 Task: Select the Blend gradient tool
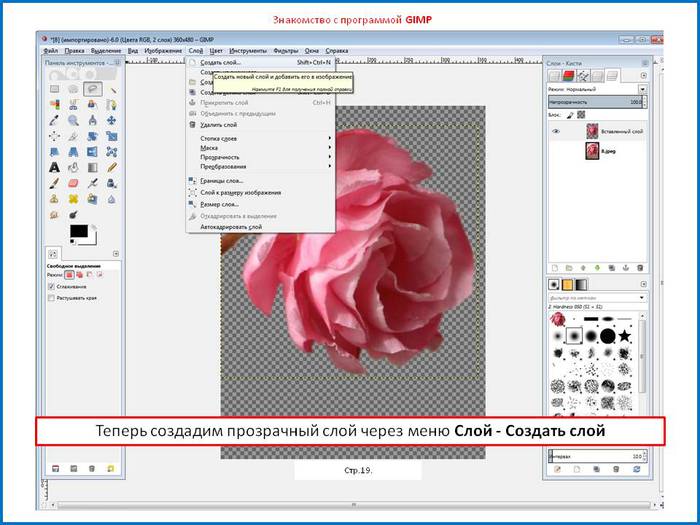coord(92,167)
